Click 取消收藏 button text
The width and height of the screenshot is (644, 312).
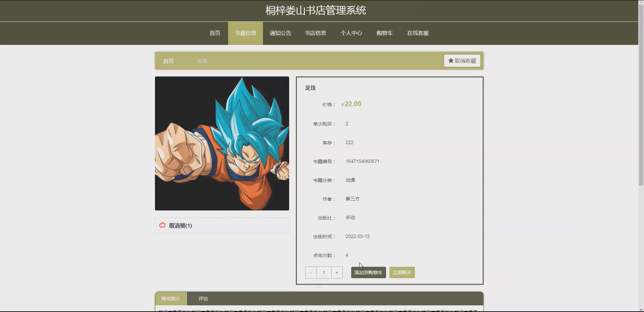465,61
